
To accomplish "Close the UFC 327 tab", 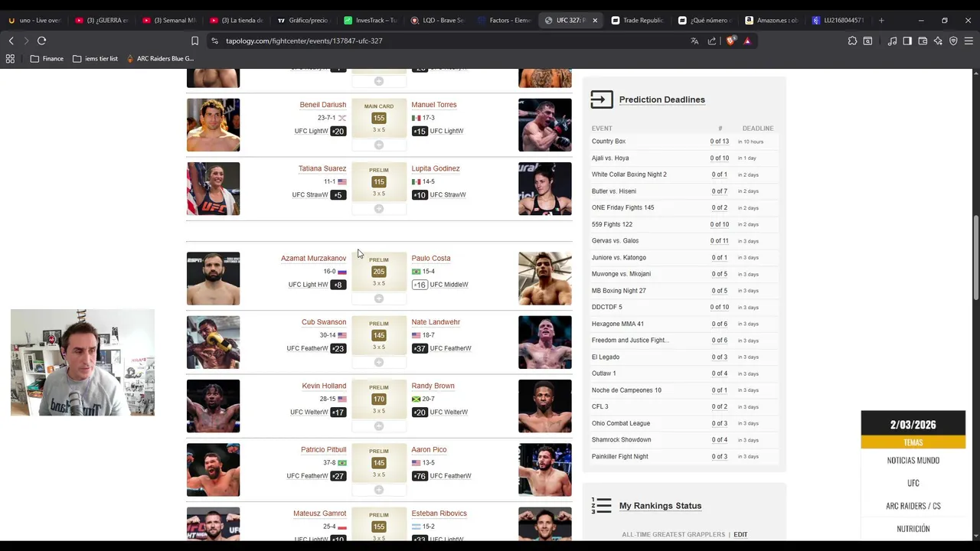I will click(595, 20).
